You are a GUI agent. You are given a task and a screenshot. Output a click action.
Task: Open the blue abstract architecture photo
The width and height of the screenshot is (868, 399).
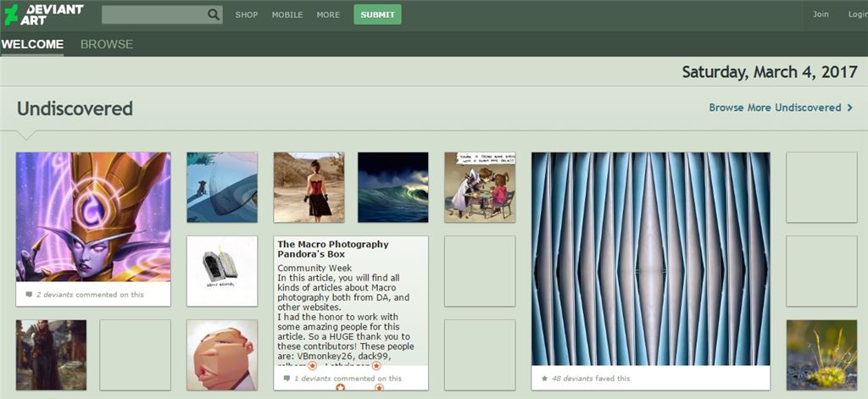(x=650, y=258)
